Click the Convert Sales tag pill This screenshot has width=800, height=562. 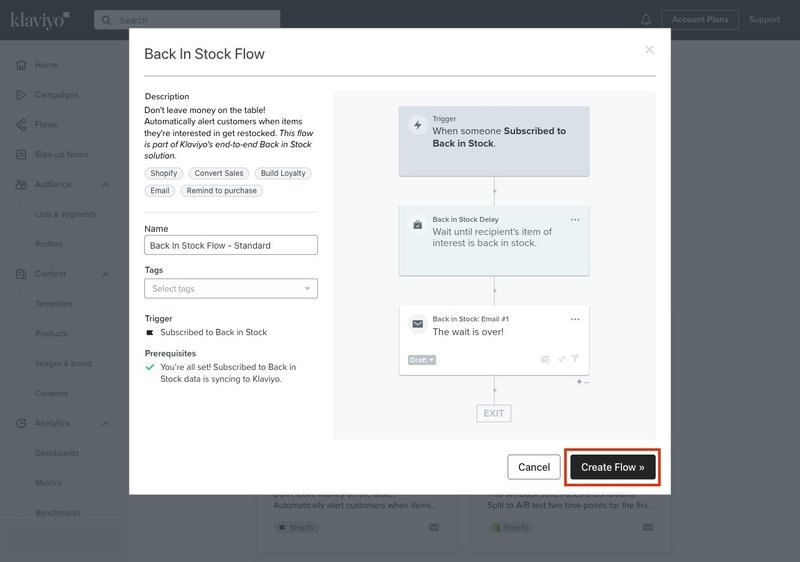coord(219,173)
